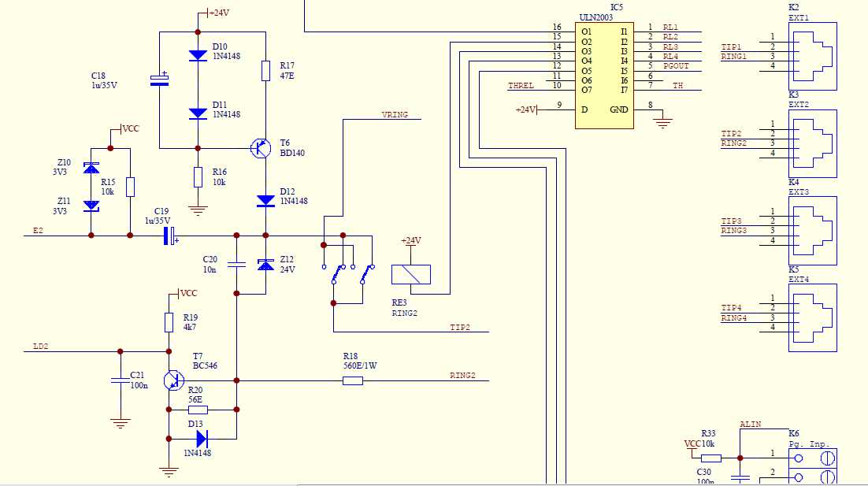Click the BD140 part value text

[x=291, y=153]
